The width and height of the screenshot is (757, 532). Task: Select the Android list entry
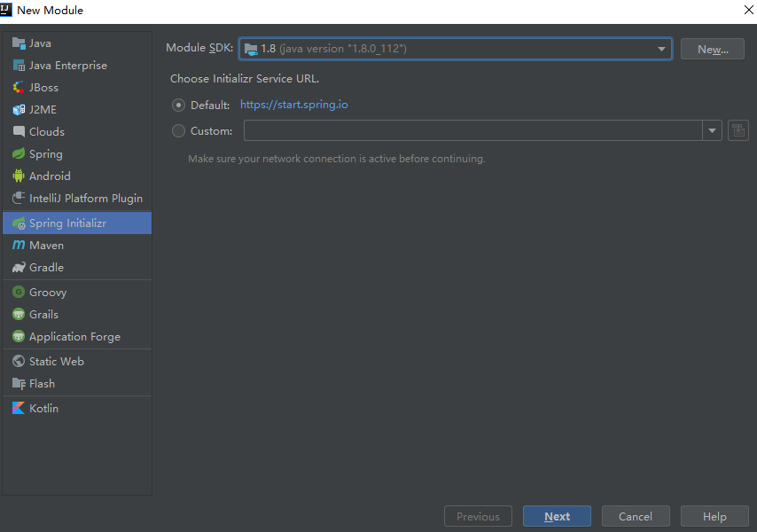click(x=77, y=176)
